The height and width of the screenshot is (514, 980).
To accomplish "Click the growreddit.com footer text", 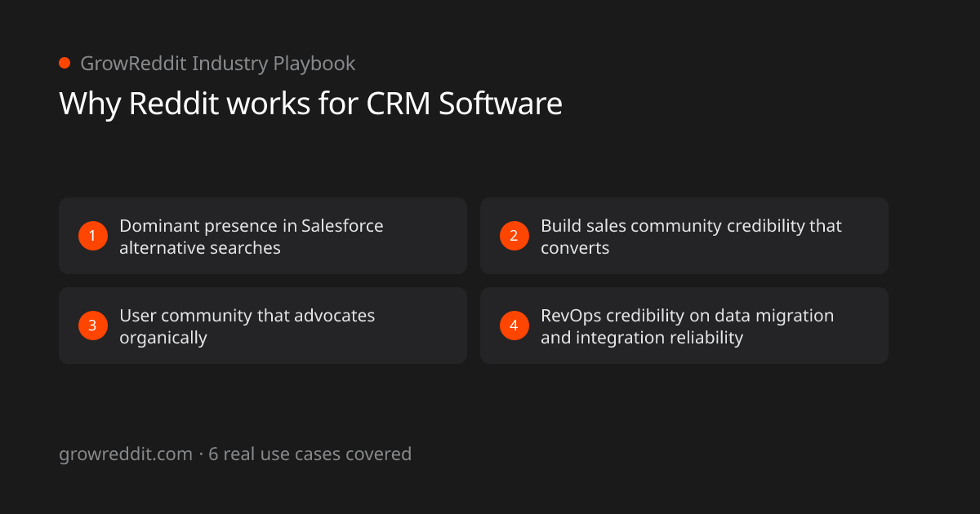I will pyautogui.click(x=126, y=454).
